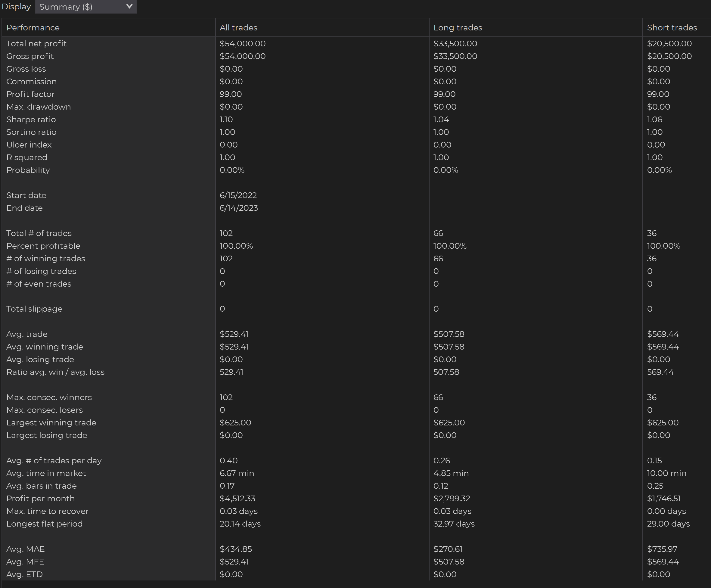Select the Total slippage row label

(x=34, y=309)
